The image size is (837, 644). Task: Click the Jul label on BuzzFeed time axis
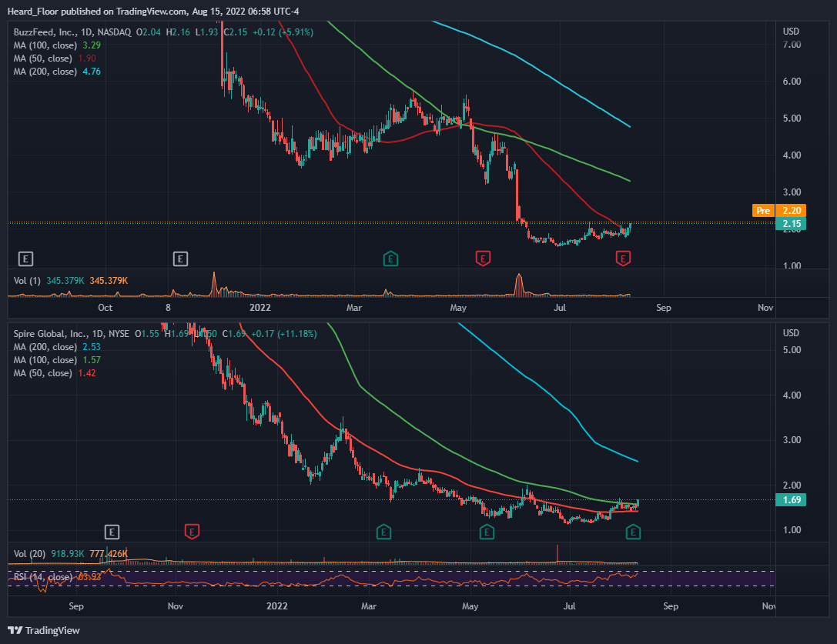[560, 308]
